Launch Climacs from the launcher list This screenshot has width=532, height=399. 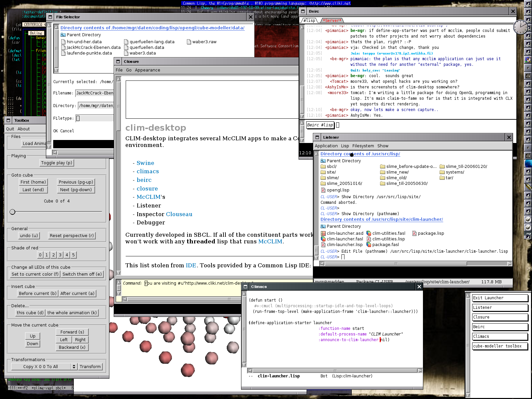point(500,336)
